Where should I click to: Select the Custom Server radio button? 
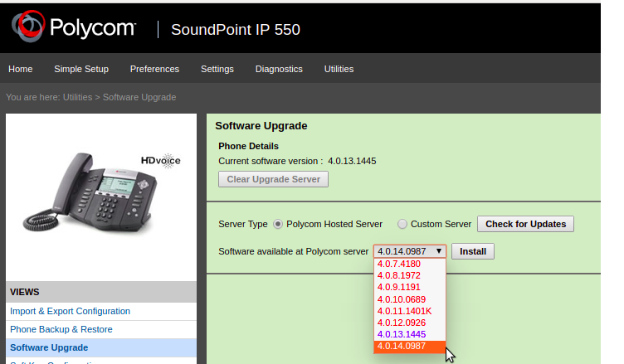pos(402,225)
